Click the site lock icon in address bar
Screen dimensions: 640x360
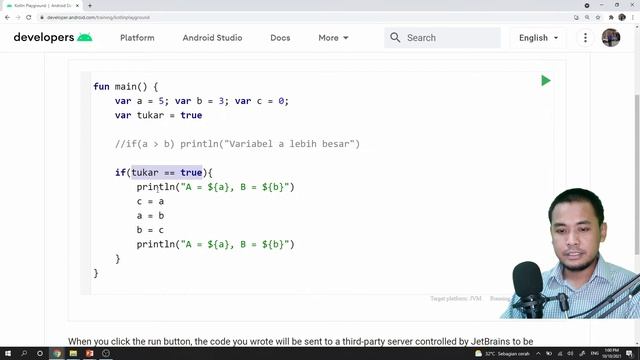(42, 18)
